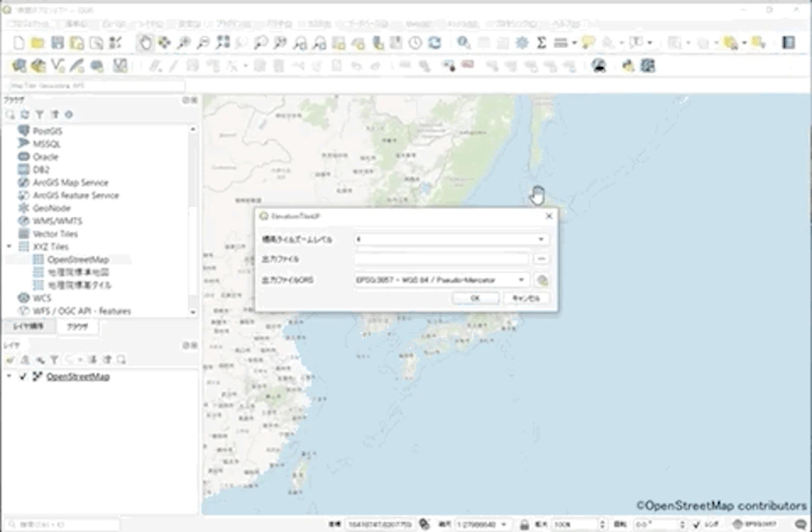Refresh the Browser panel tree
This screenshot has width=812, height=532.
[24, 114]
